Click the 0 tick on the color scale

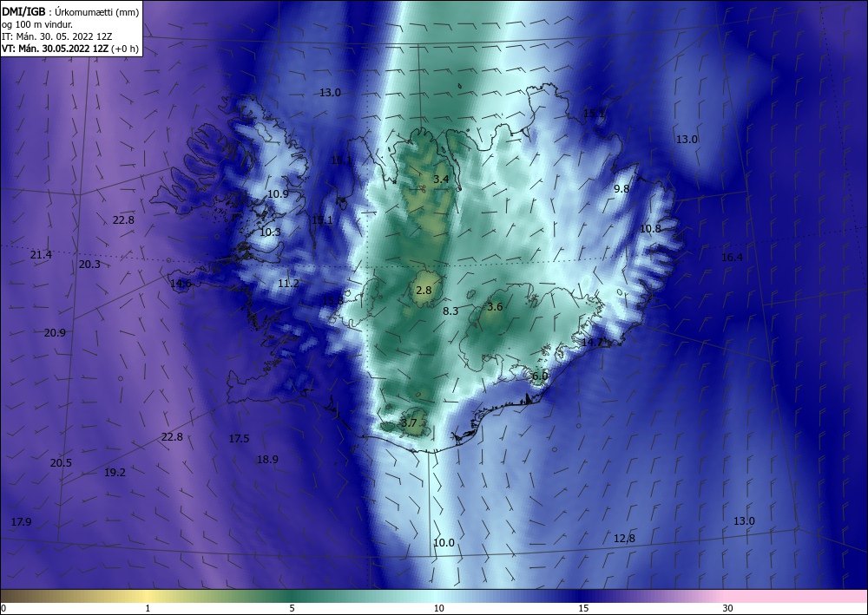click(3, 609)
